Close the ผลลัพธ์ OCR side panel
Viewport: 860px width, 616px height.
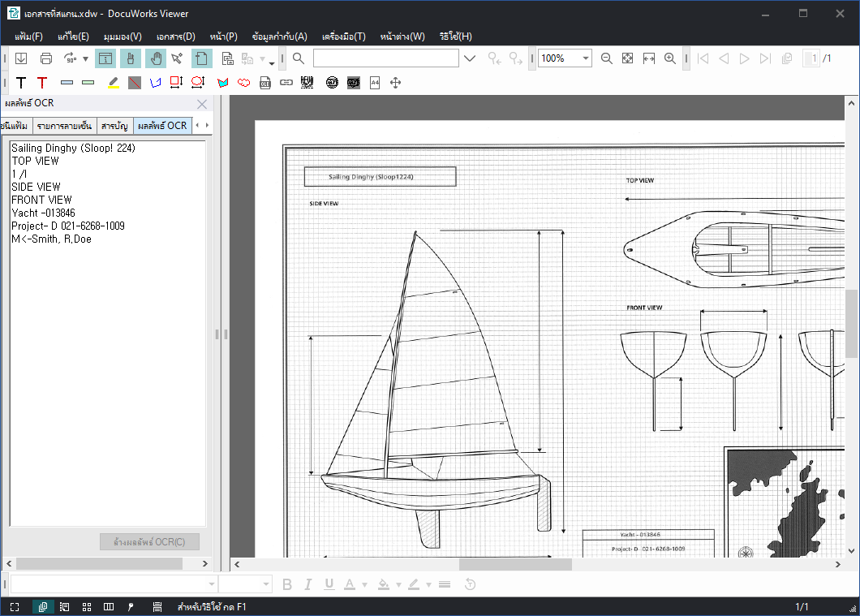click(202, 104)
